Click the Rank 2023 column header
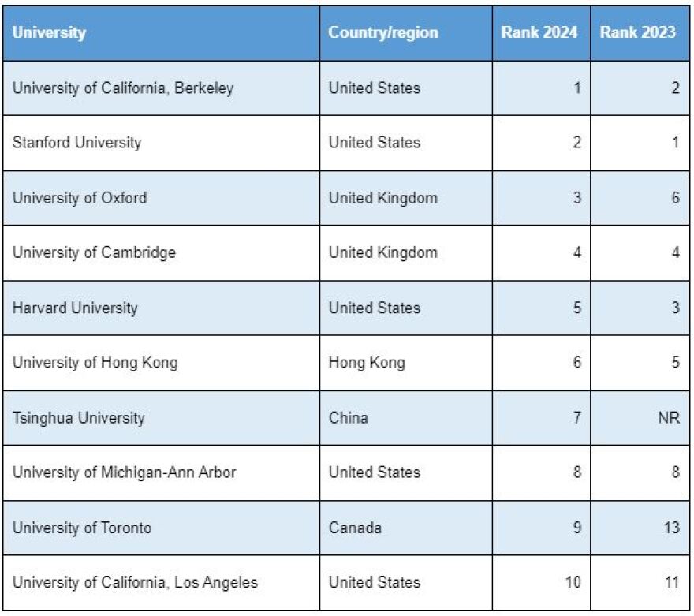694x616 pixels. (637, 33)
